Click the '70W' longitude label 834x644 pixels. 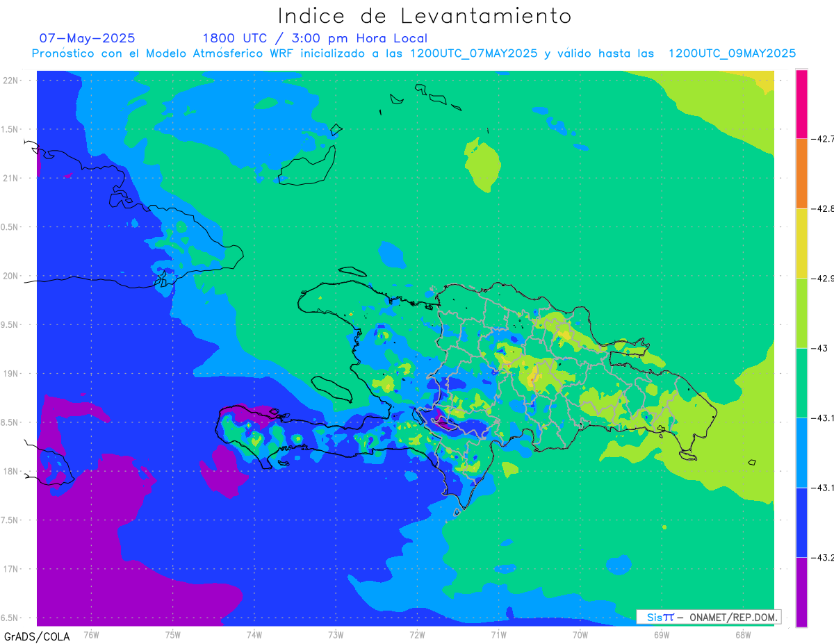(x=580, y=634)
